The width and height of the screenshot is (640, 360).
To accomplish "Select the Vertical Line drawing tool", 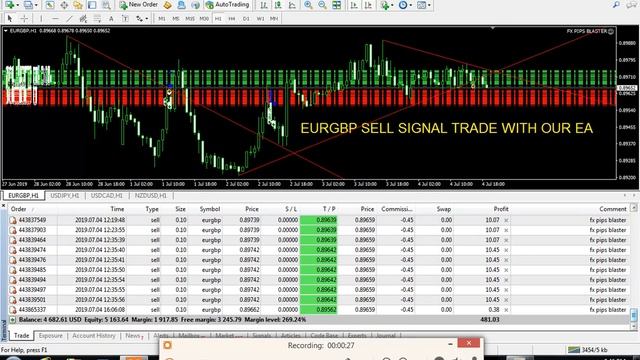I will click(41, 18).
